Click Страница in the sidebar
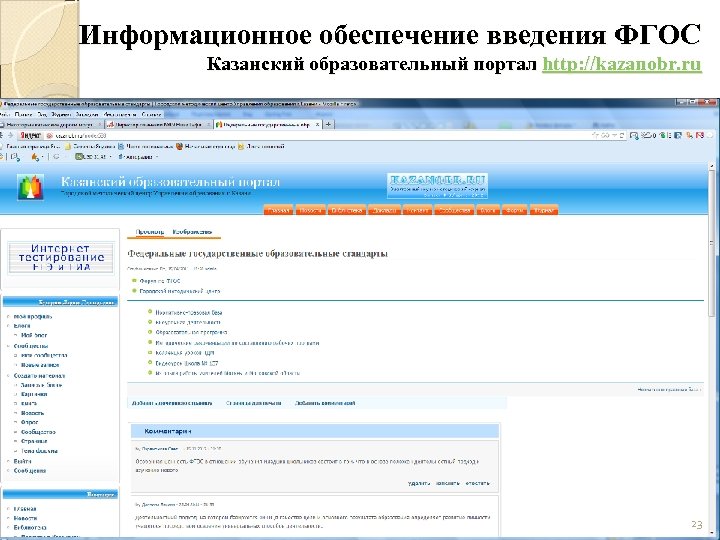 34,441
